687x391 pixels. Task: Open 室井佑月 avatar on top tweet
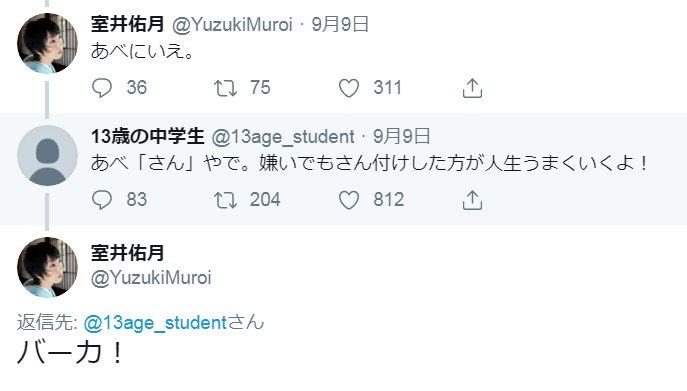(x=47, y=43)
